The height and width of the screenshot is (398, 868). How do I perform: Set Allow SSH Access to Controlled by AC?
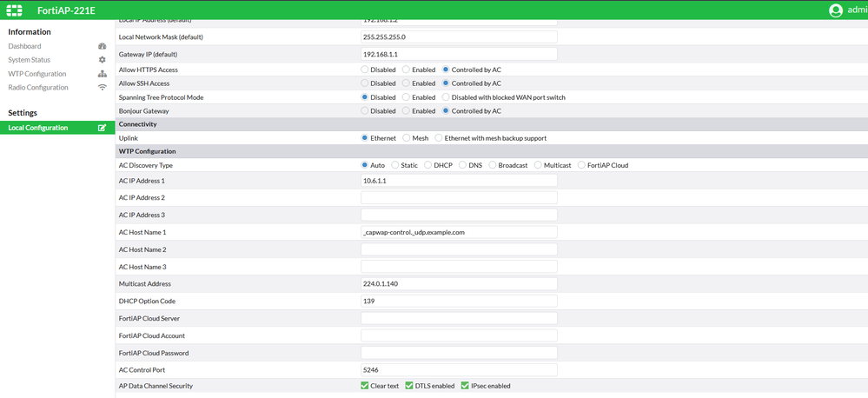coord(446,83)
